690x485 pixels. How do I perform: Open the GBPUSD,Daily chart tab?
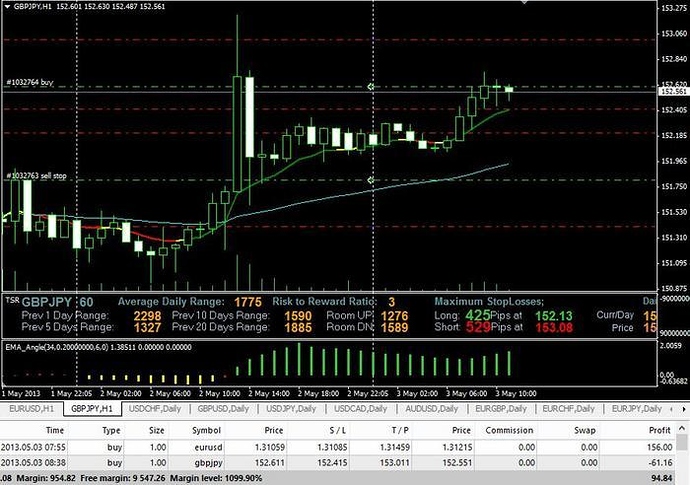(223, 408)
